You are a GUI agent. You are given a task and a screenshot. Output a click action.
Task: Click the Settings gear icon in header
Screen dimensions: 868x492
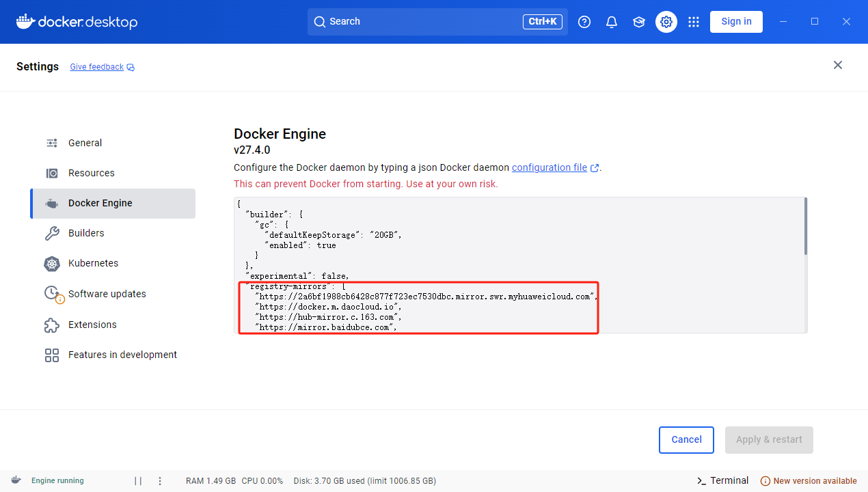(666, 22)
